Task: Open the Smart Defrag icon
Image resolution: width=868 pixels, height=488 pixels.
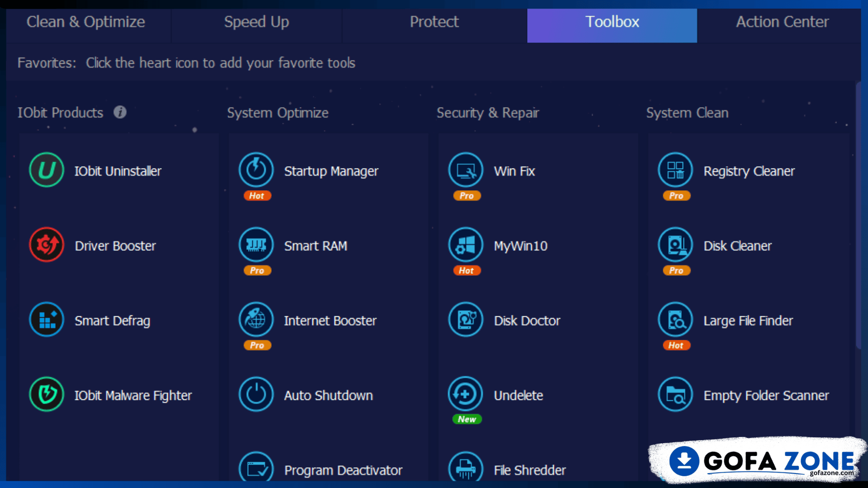Action: pos(47,320)
